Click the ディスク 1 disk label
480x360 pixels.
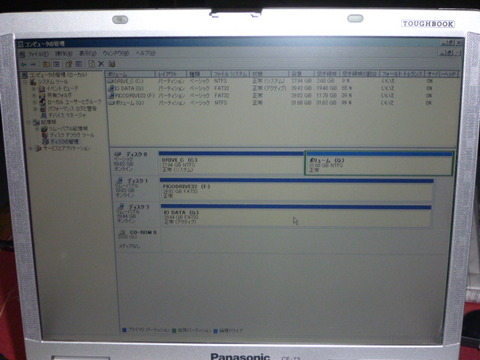point(138,181)
